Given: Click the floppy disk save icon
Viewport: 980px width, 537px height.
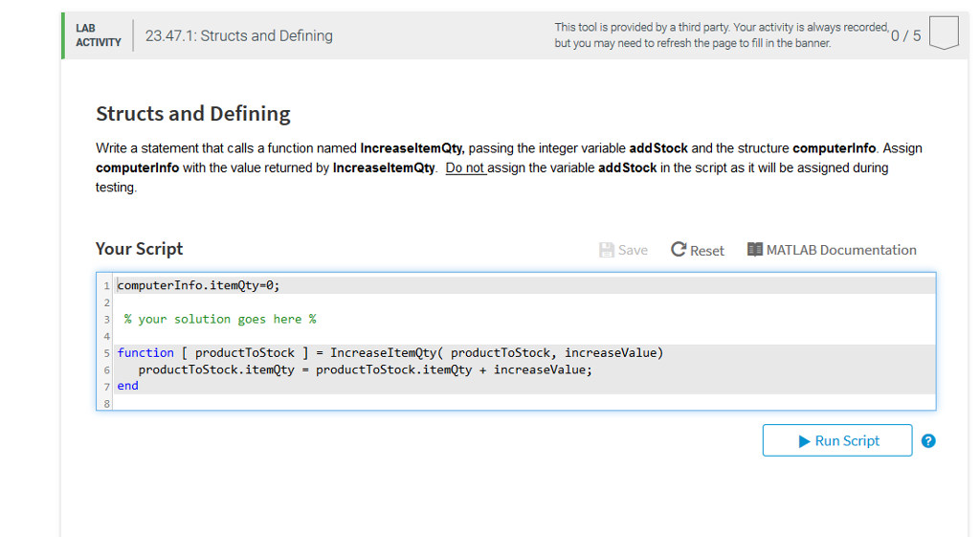Looking at the screenshot, I should pos(606,250).
